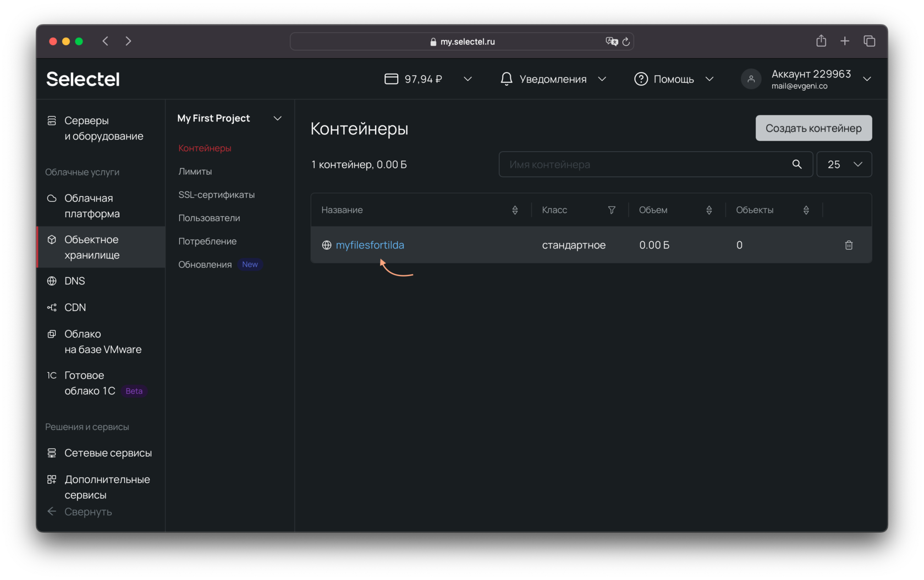
Task: Sort by Объекты column arrows
Action: (806, 210)
